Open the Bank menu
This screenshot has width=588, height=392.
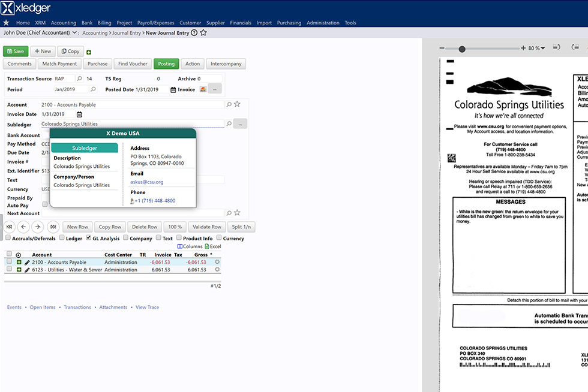[x=87, y=23]
